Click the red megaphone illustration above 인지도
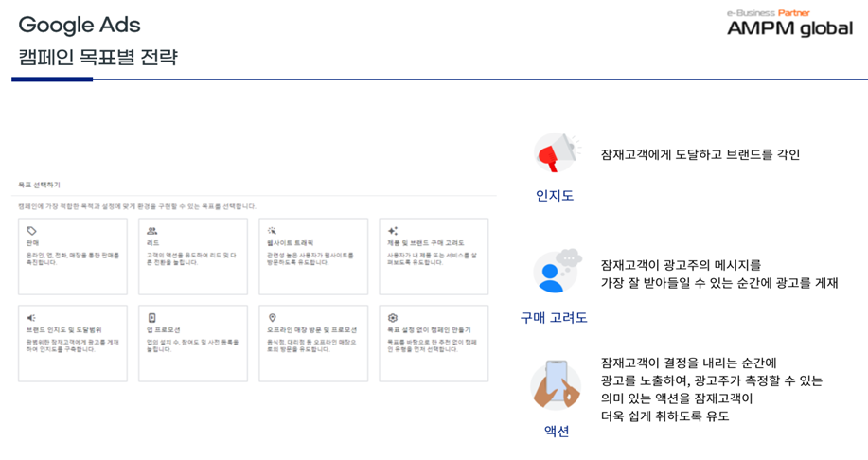 (557, 153)
